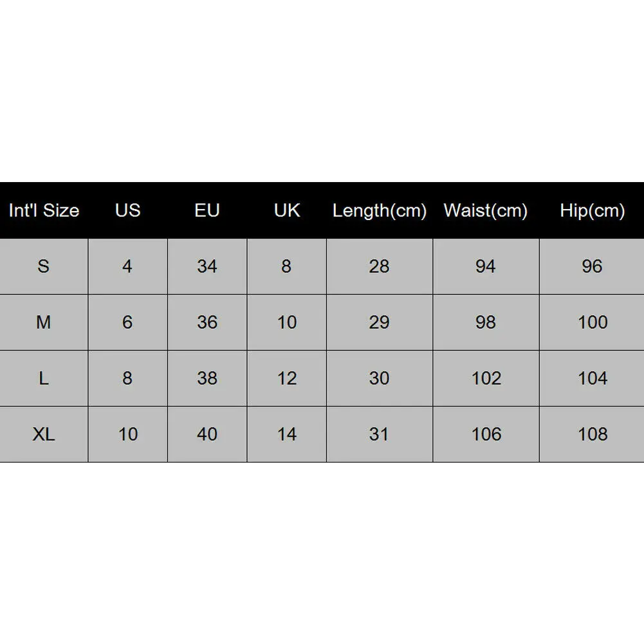644x644 pixels.
Task: Select the L size row label
Action: pyautogui.click(x=44, y=378)
